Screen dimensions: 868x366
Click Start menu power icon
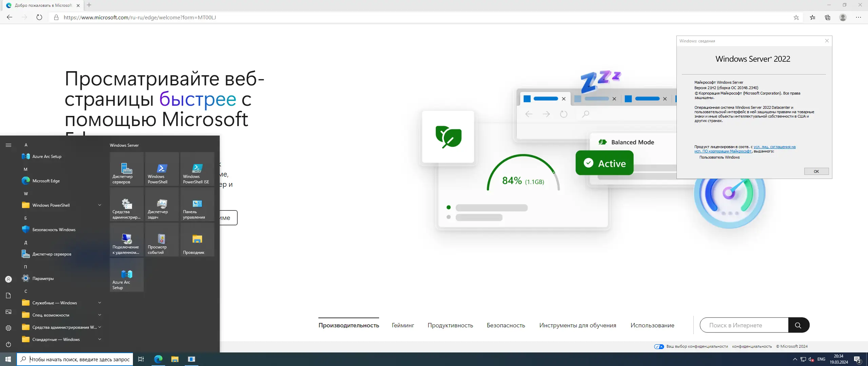pyautogui.click(x=8, y=344)
